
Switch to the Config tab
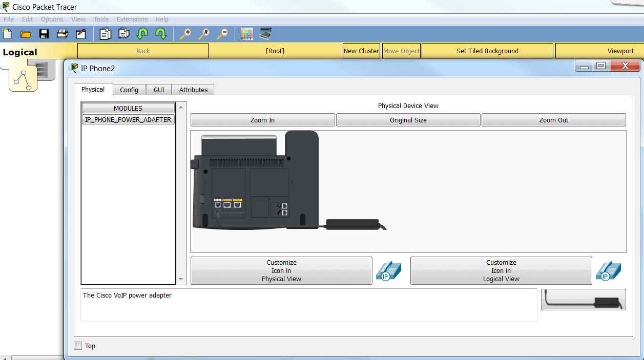[x=129, y=90]
